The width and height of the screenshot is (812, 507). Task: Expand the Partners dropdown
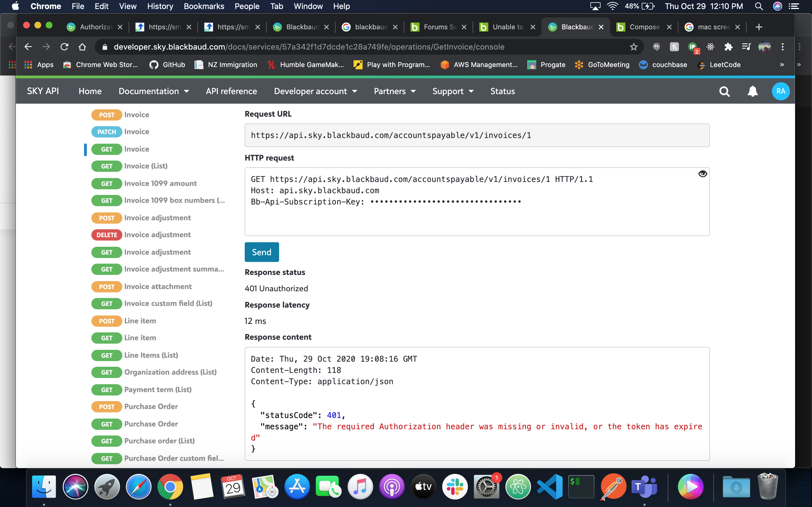[x=395, y=91]
